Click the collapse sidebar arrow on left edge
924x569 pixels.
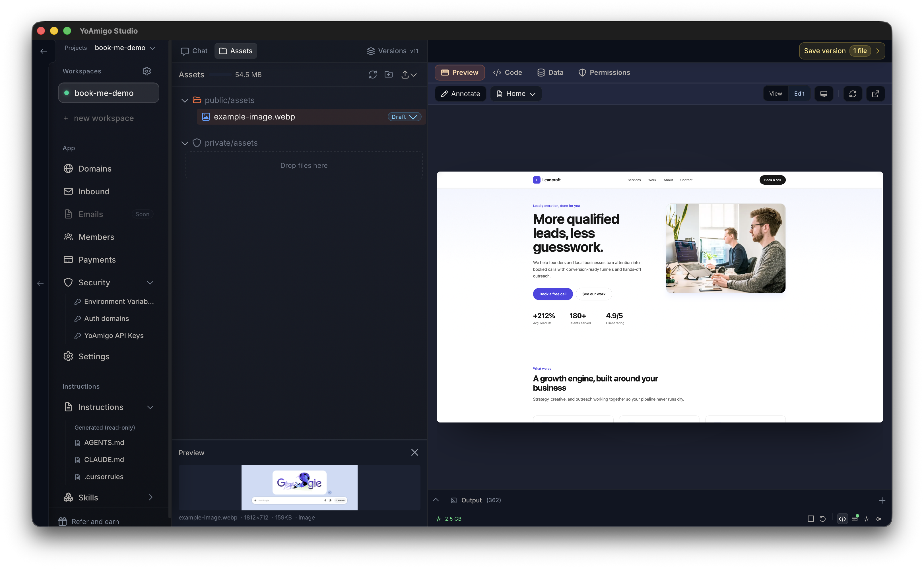[40, 283]
